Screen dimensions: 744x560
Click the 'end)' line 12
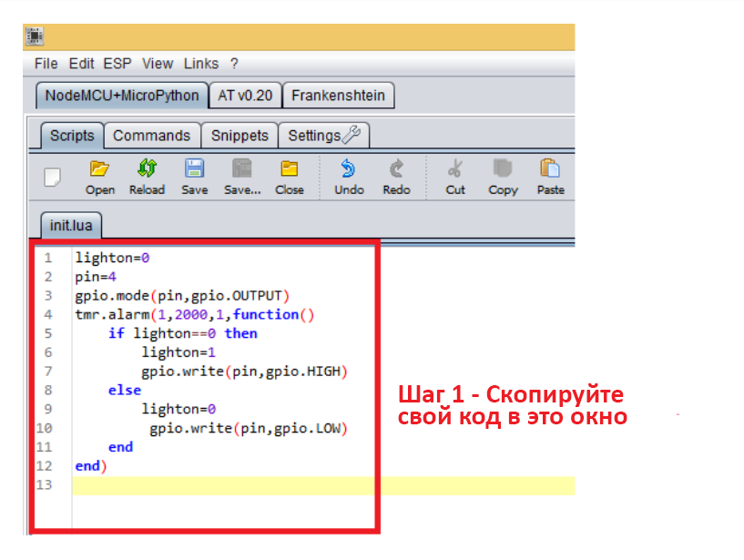(x=91, y=466)
